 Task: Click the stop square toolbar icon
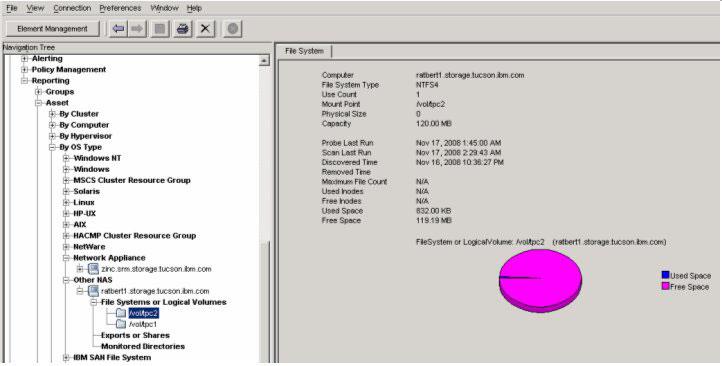coord(160,29)
